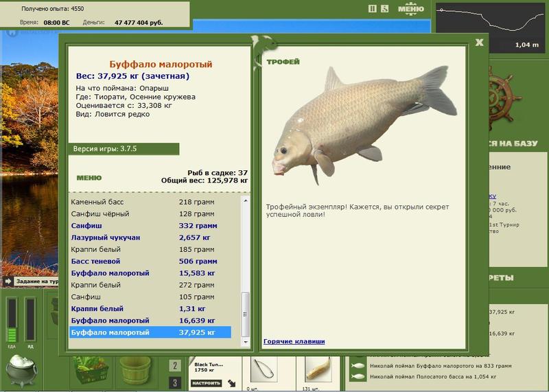Switch to rod slot 3
Screen dimensions: 549x392
pyautogui.click(x=175, y=382)
